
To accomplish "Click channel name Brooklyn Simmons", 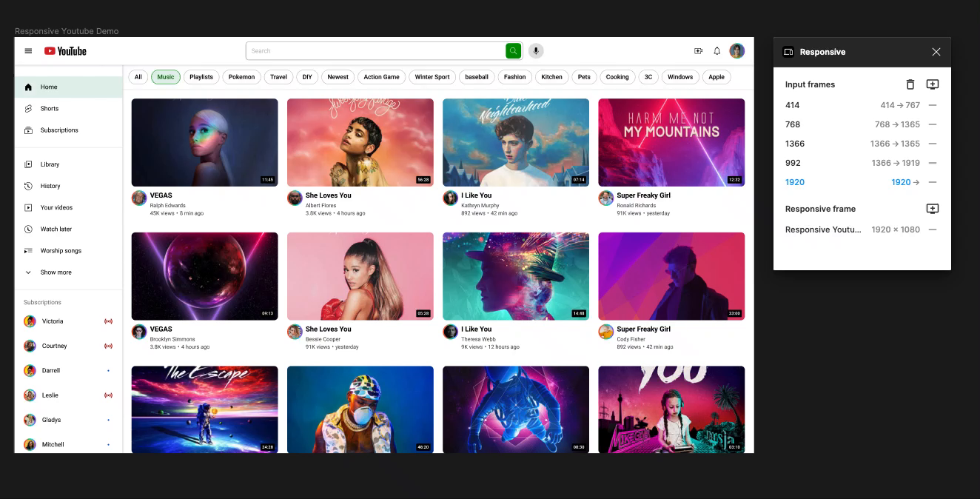I will click(172, 339).
